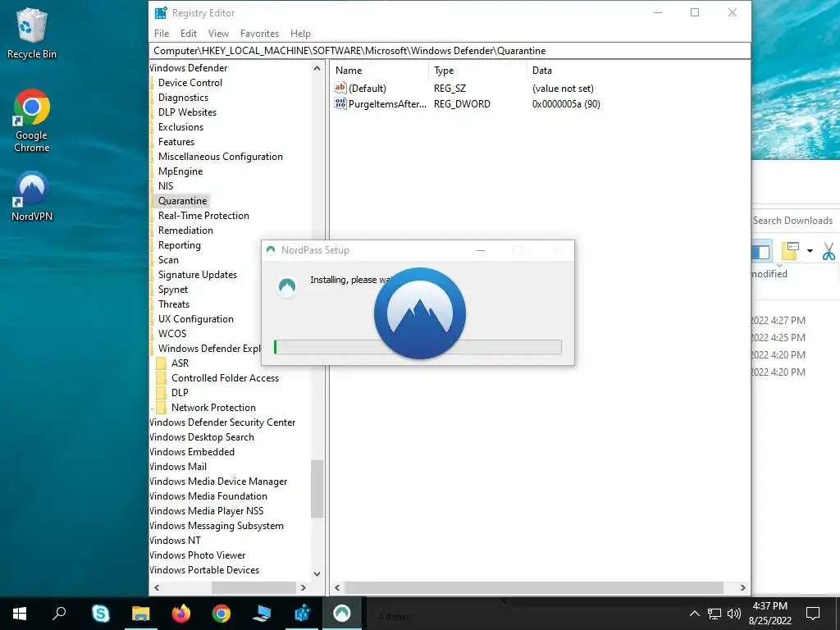Viewport: 840px width, 630px height.
Task: Select the UX Configuration key
Action: click(195, 319)
